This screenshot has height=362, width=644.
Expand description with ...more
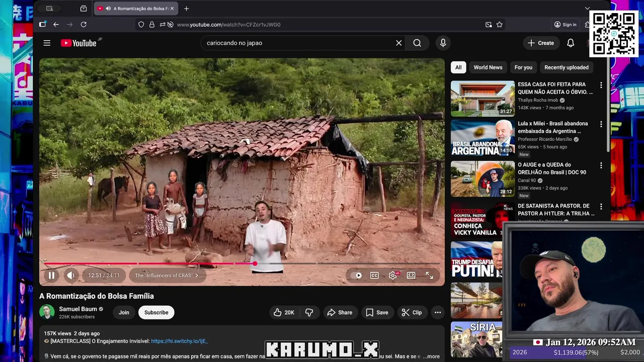431,356
